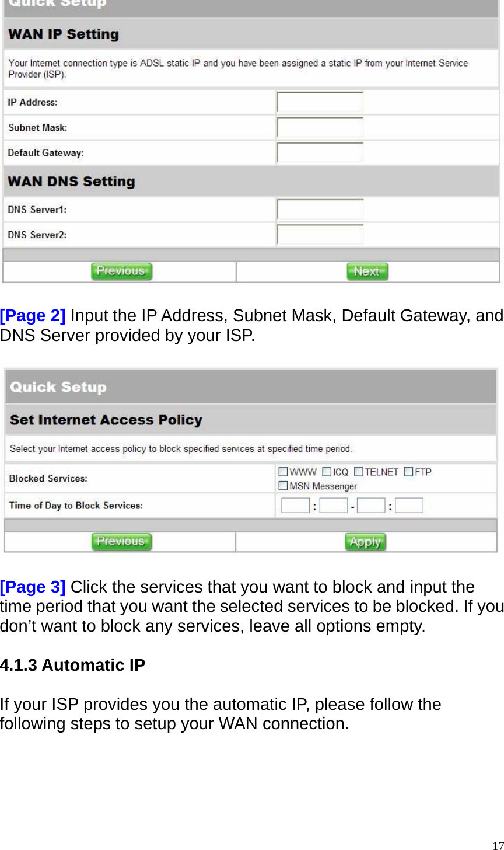Enable the ICQ blocked service checkbox
This screenshot has width=504, height=850.
(x=327, y=472)
